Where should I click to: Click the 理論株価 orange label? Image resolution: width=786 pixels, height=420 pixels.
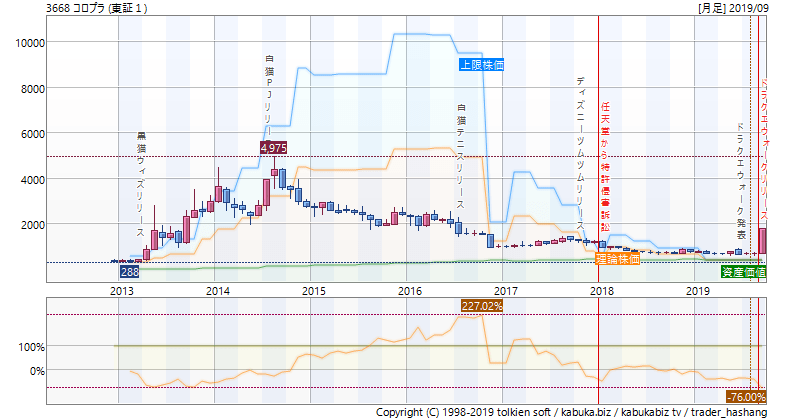coord(618,259)
